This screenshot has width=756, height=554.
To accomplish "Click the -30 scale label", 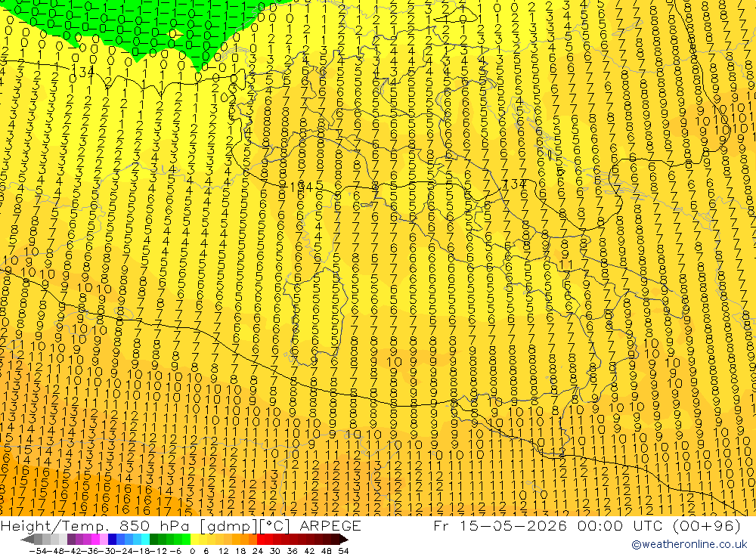I will tap(107, 551).
